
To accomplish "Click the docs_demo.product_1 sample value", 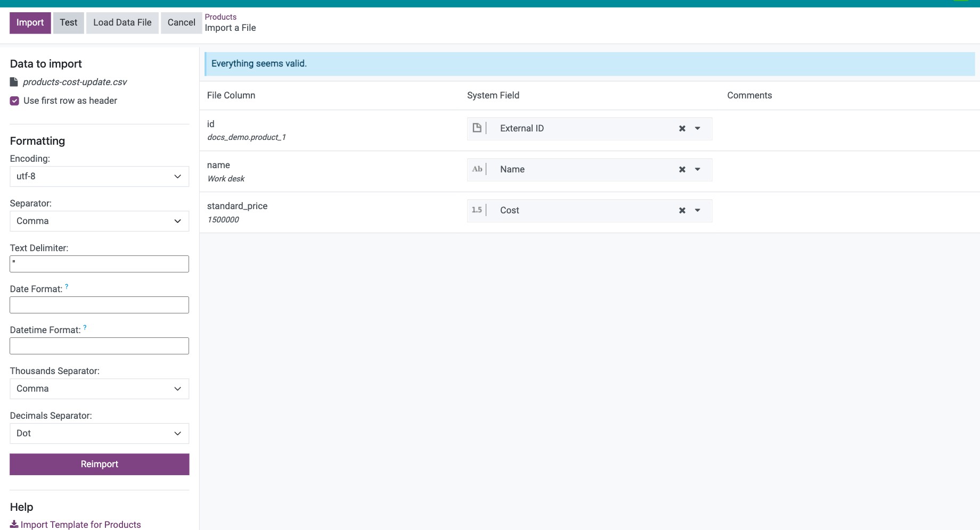I will click(247, 137).
